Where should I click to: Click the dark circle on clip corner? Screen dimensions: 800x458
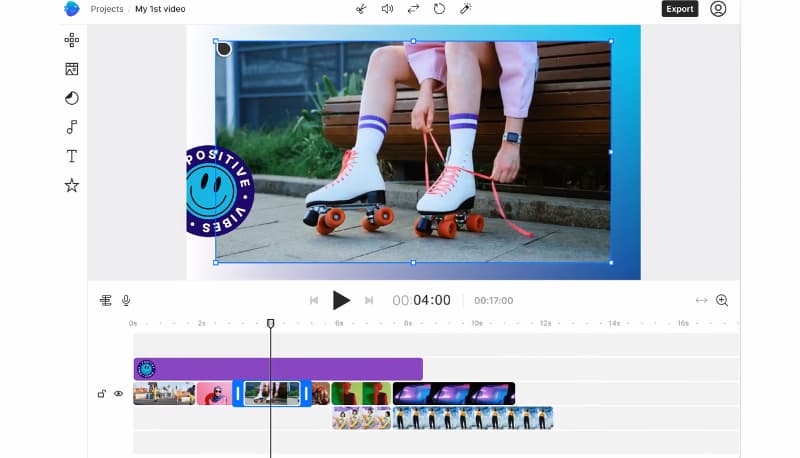224,49
